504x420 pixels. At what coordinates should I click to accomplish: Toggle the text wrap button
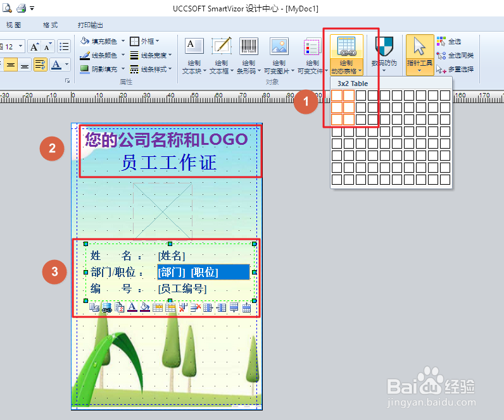click(41, 65)
